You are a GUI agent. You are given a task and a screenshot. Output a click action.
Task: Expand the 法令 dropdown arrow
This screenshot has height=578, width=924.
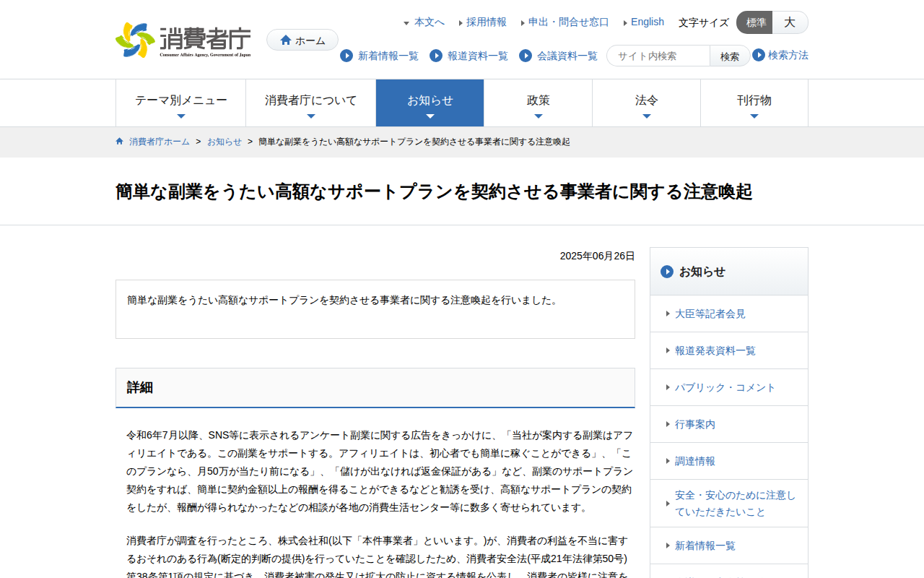(647, 116)
